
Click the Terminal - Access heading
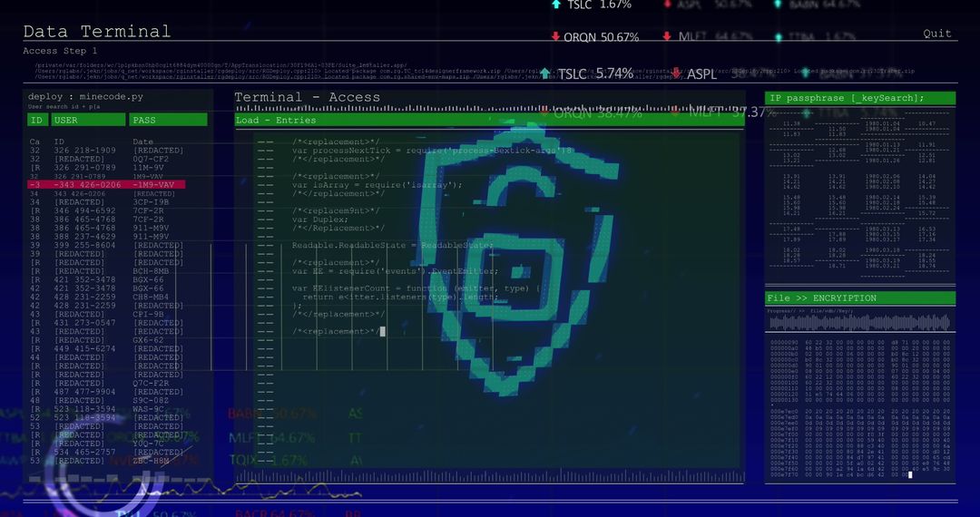pyautogui.click(x=307, y=97)
